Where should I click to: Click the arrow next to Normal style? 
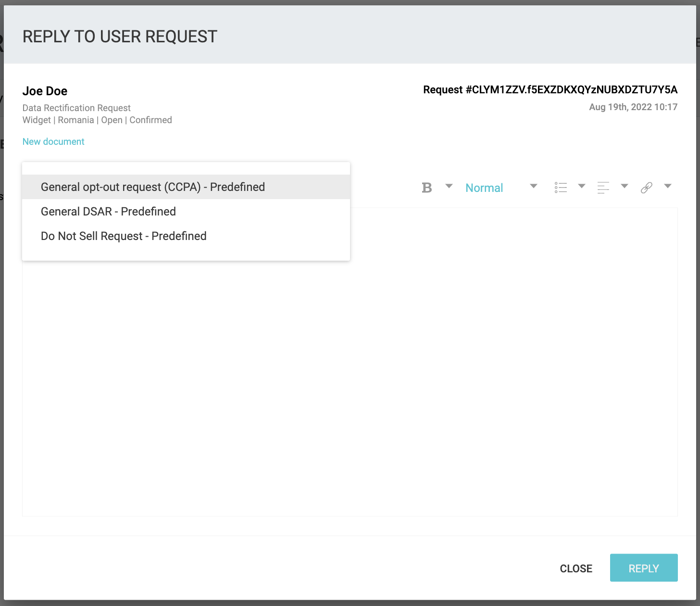(533, 186)
